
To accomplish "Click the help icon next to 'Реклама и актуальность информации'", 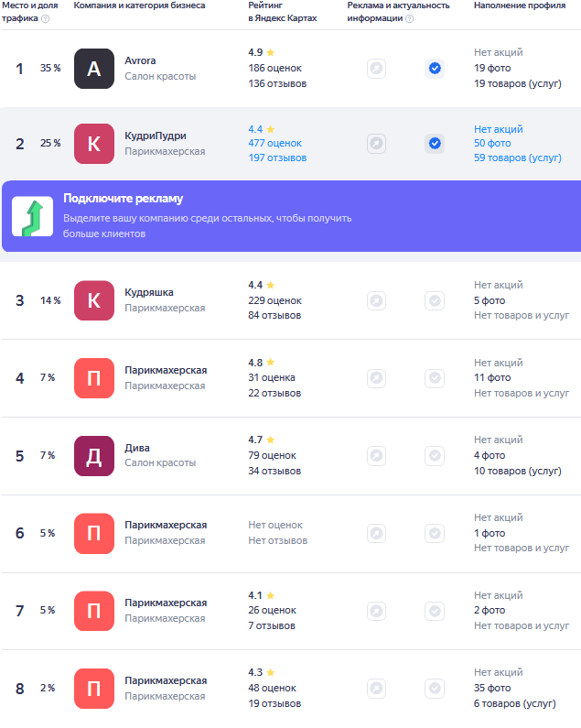I will pyautogui.click(x=409, y=18).
